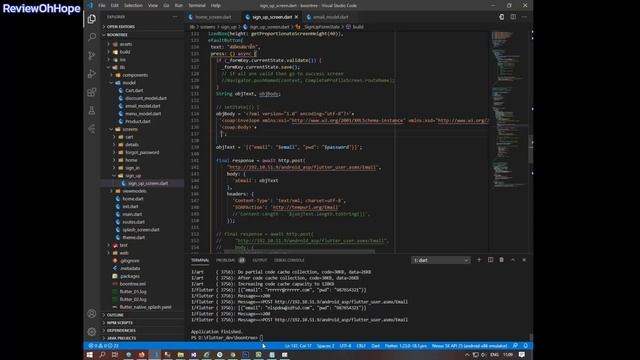
Task: Click the code minimap overview
Action: (509, 110)
